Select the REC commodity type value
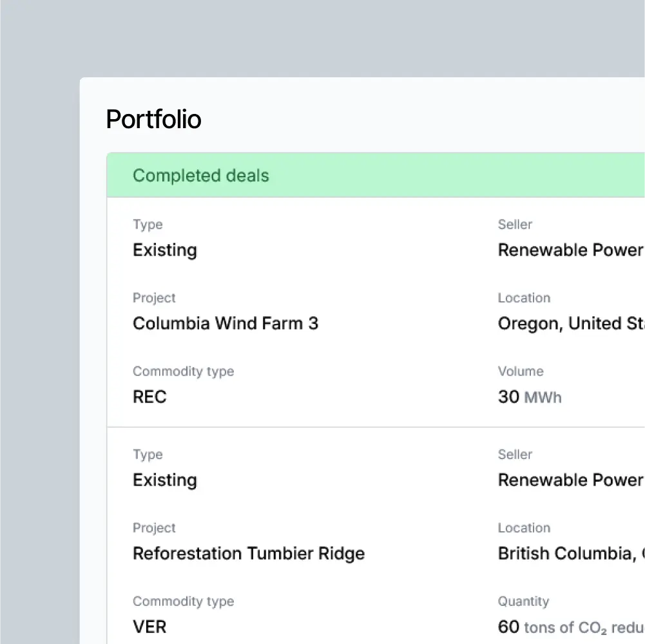The image size is (645, 644). coord(149,397)
